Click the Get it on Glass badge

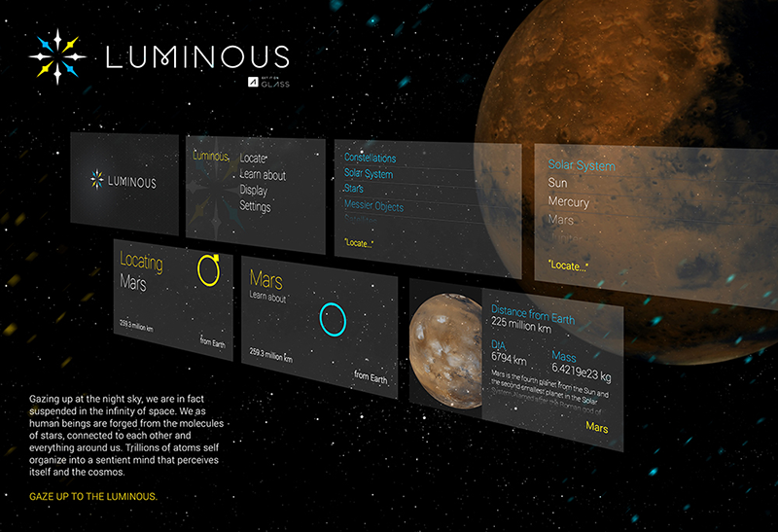(x=268, y=83)
